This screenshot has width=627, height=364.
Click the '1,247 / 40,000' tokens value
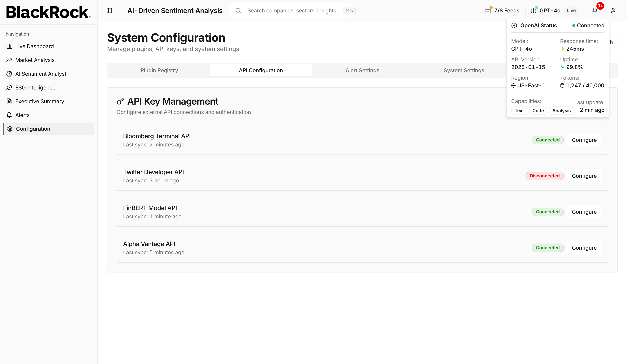click(x=585, y=85)
